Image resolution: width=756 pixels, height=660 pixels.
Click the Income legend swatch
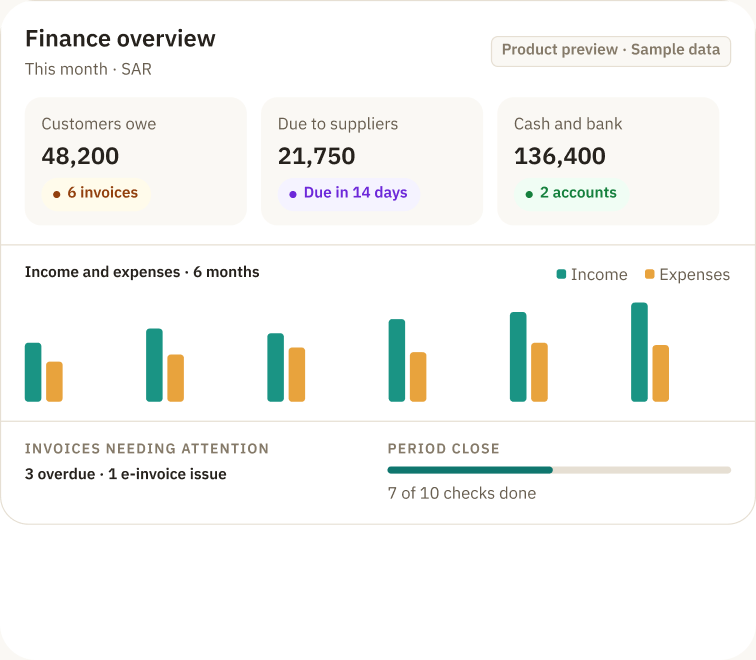tap(561, 274)
